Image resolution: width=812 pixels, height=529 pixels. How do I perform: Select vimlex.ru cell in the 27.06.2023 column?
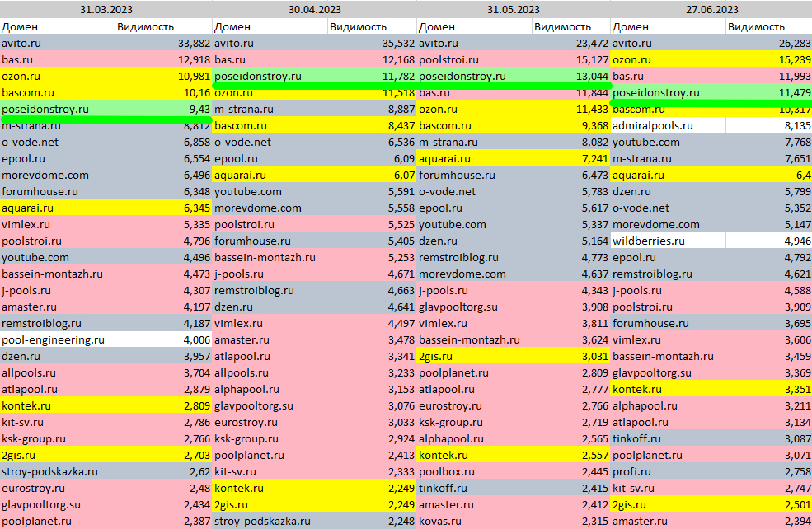[668, 339]
